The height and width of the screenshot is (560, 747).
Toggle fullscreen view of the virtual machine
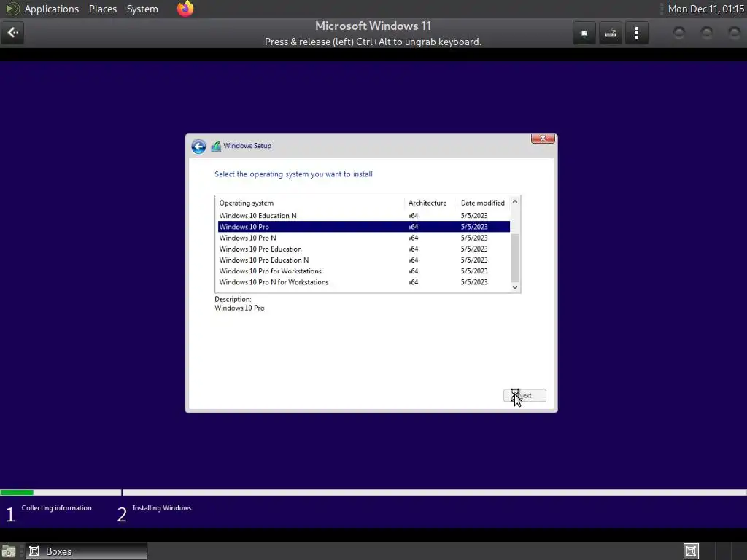click(584, 34)
